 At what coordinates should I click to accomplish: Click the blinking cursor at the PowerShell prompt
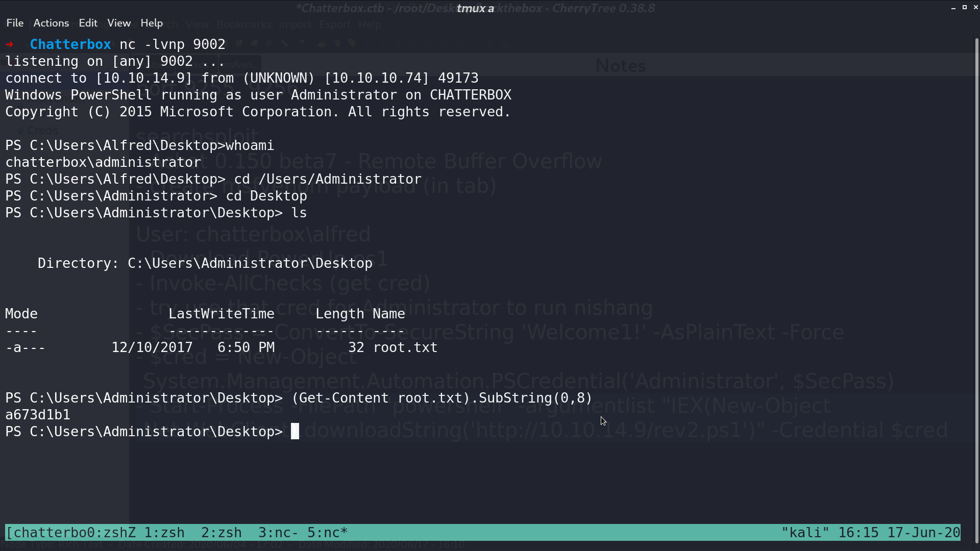[295, 432]
